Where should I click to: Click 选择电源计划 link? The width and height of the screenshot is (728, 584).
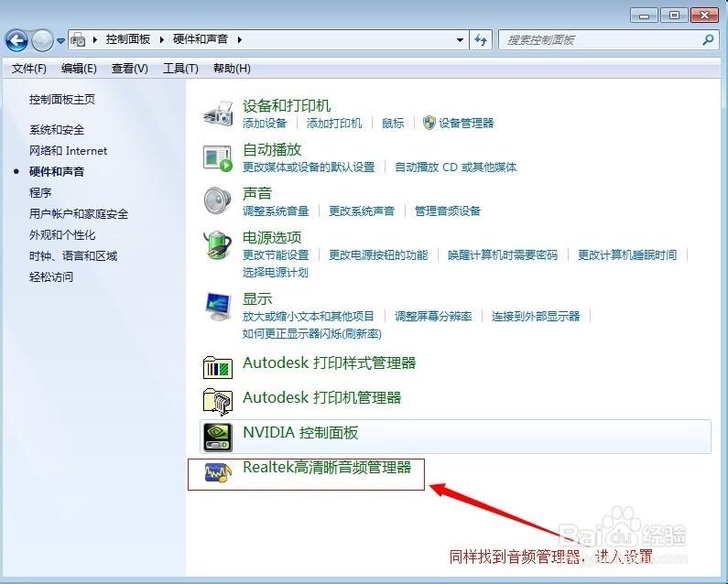pos(276,273)
